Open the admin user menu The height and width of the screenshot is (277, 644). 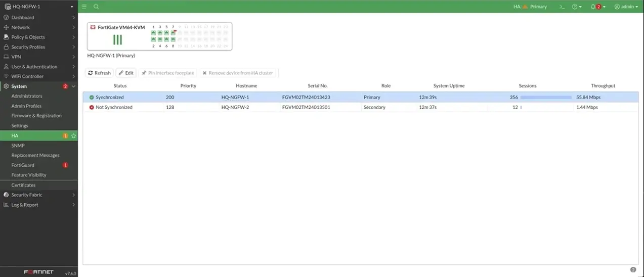626,7
